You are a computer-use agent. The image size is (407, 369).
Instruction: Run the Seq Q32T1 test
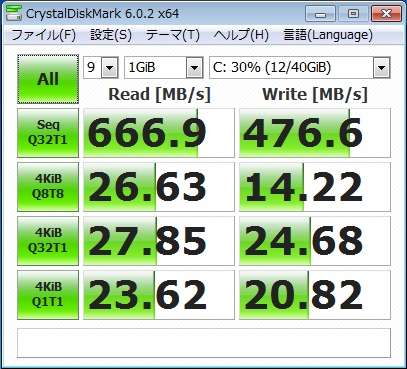point(48,133)
